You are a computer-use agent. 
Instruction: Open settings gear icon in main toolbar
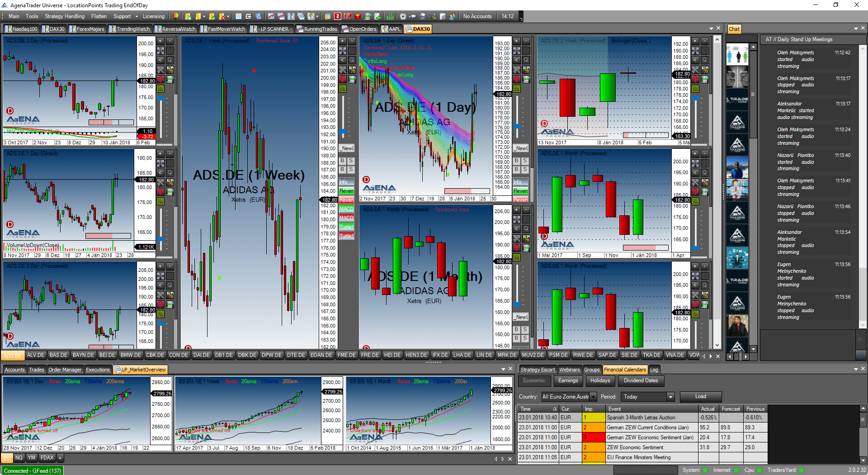[403, 16]
